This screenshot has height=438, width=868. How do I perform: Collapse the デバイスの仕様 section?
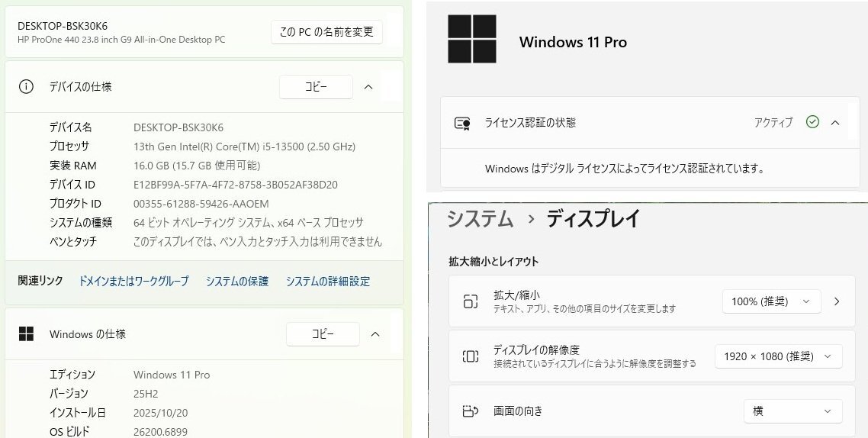tap(368, 87)
